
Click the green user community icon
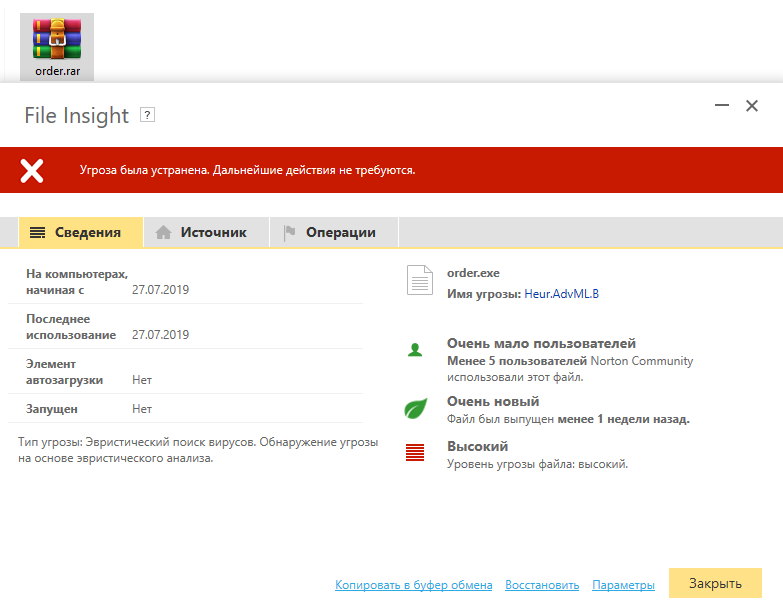pos(415,350)
